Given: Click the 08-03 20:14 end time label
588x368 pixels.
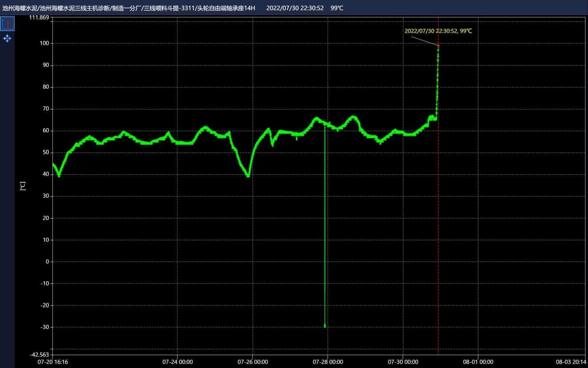Looking at the screenshot, I should 572,362.
